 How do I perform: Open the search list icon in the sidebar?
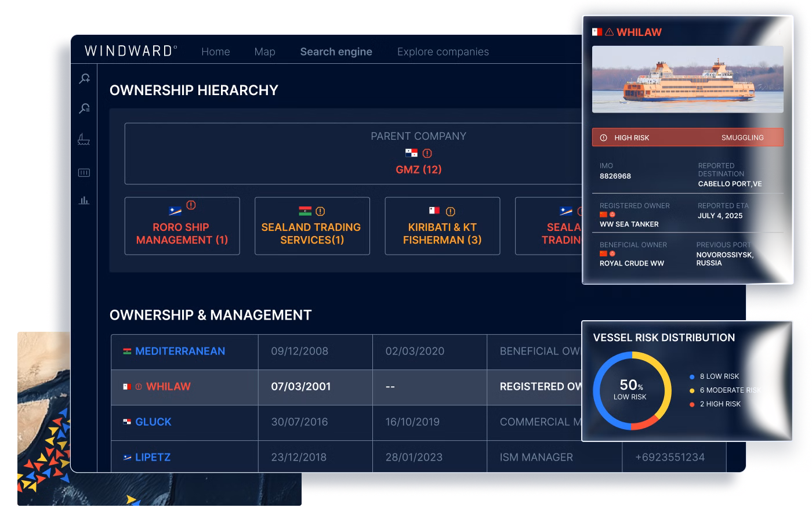click(x=85, y=108)
